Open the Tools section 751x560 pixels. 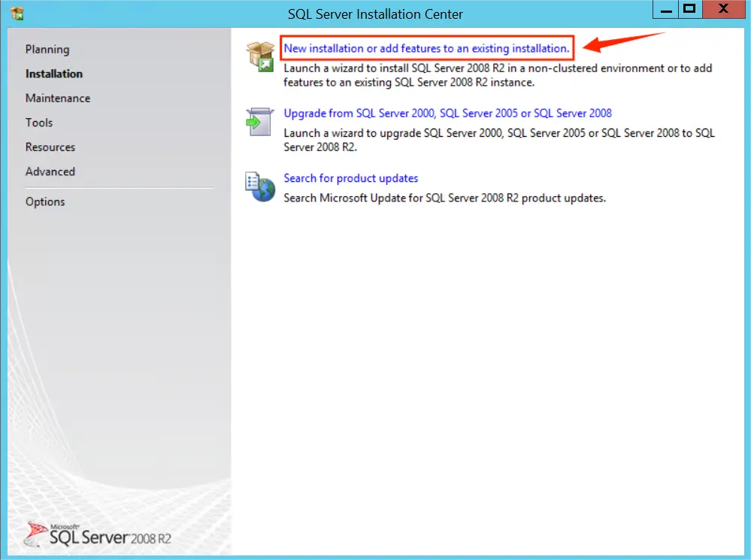click(x=39, y=123)
